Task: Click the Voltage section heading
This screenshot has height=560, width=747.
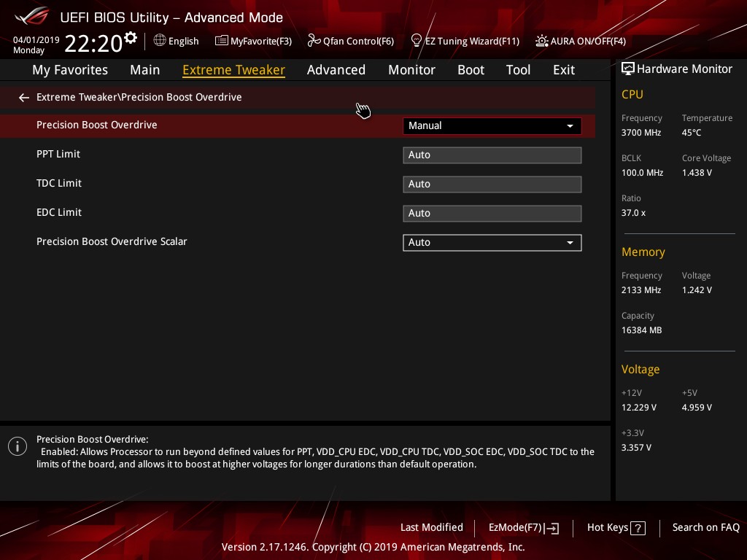Action: (x=640, y=370)
